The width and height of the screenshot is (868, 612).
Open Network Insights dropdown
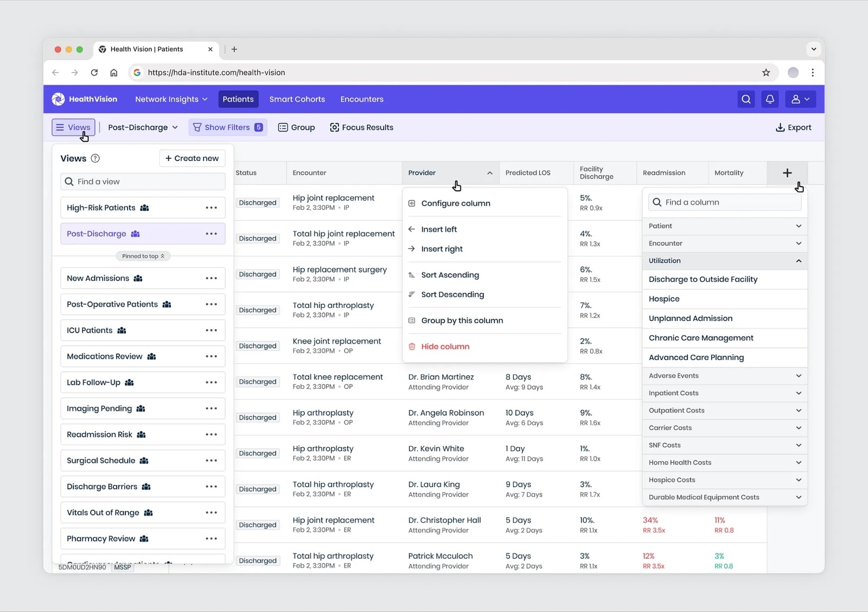click(171, 99)
